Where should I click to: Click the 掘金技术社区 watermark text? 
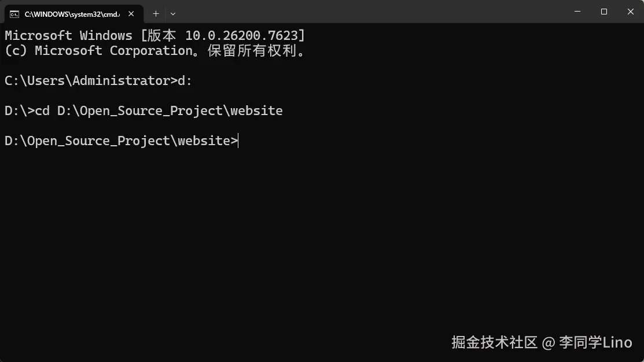(495, 342)
